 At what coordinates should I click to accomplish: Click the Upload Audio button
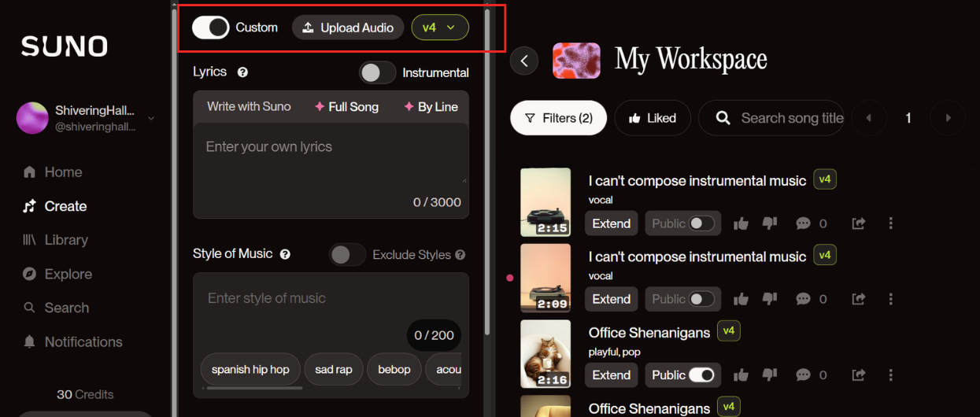pos(348,28)
